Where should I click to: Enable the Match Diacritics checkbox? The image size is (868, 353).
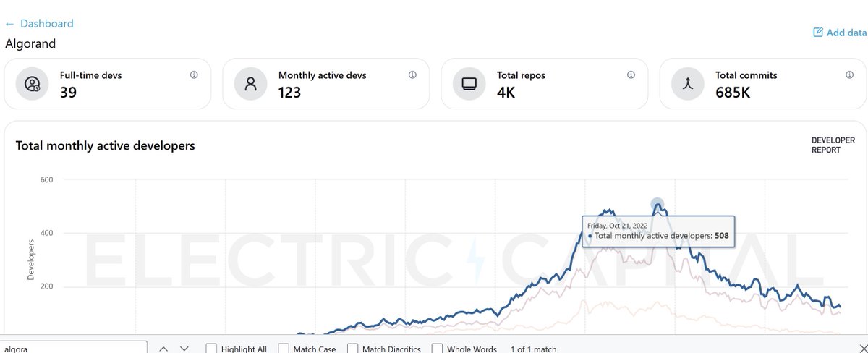pos(353,349)
